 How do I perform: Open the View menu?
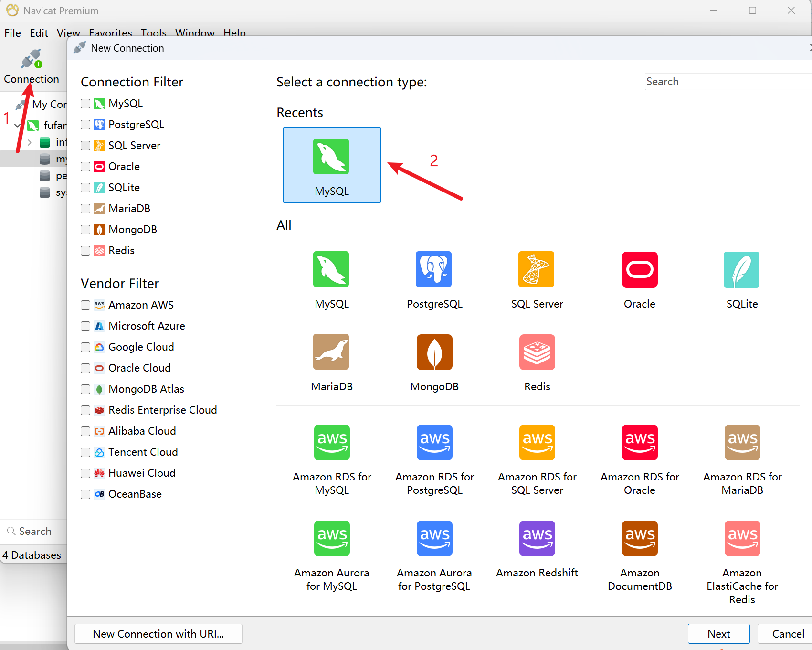(68, 33)
